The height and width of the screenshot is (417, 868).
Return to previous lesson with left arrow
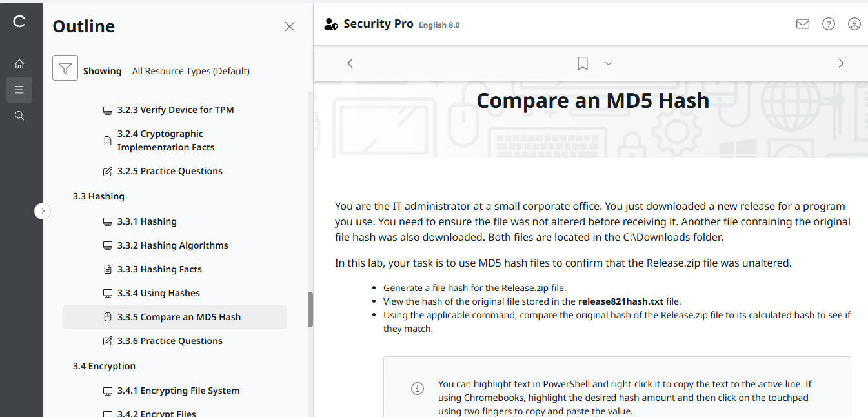(x=350, y=63)
